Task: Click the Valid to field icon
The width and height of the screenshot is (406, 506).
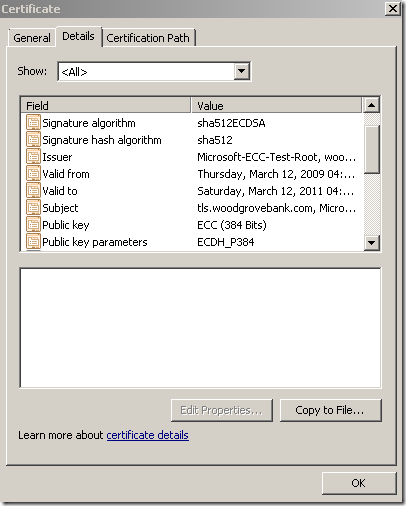Action: click(x=33, y=191)
